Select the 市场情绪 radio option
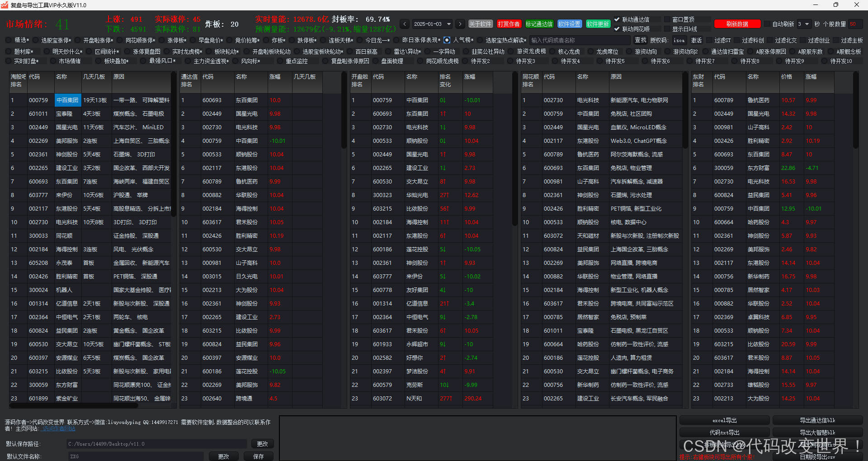 pos(53,61)
